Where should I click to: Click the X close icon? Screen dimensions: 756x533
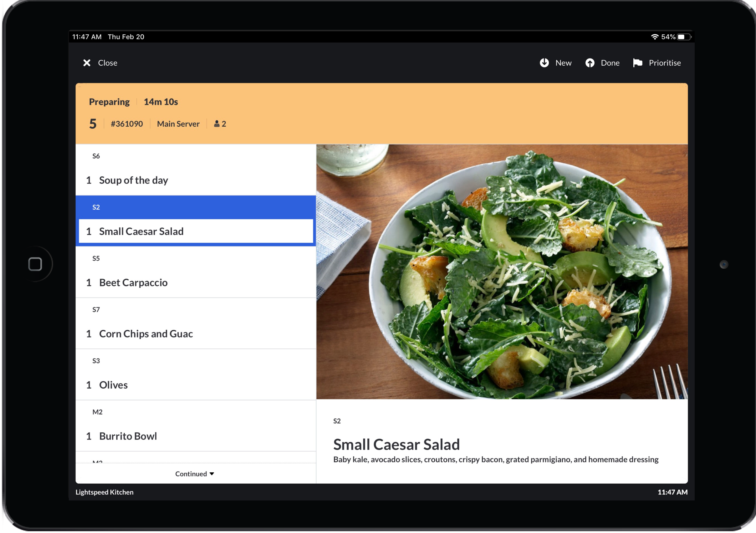pyautogui.click(x=87, y=63)
